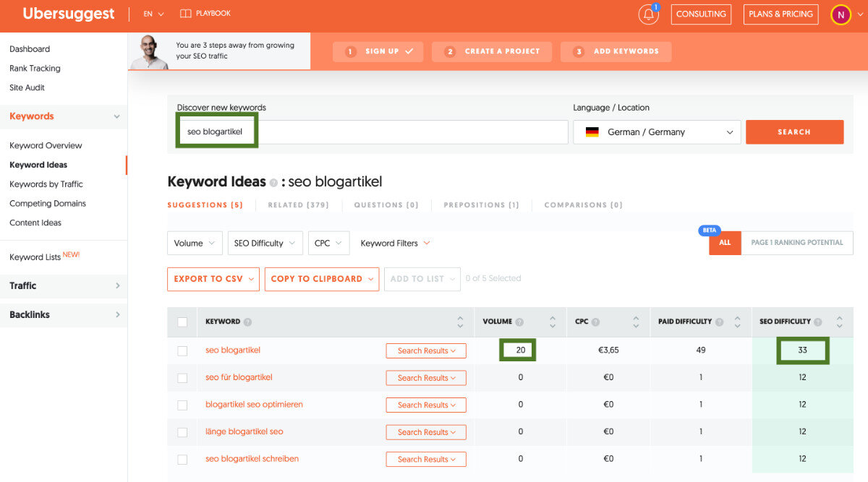Expand the Keyword Filters dropdown
The height and width of the screenshot is (482, 868).
pyautogui.click(x=395, y=244)
